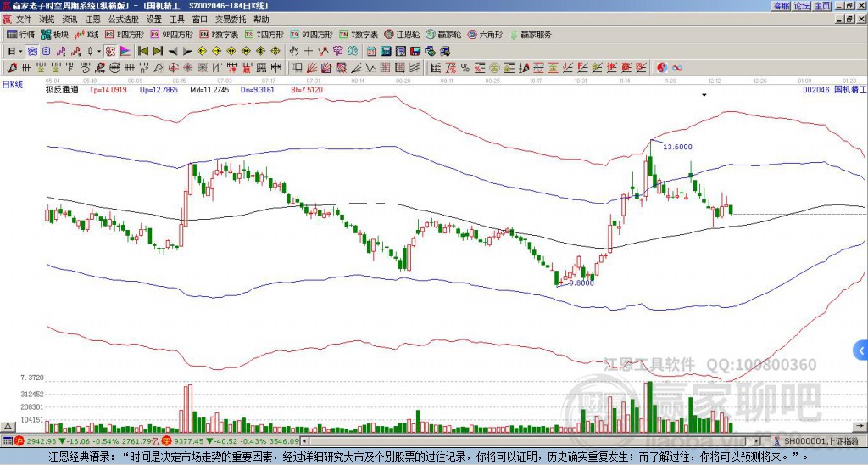Click the SH000001 上证指数 status entry
Image resolution: width=868 pixels, height=465 pixels.
click(x=817, y=441)
